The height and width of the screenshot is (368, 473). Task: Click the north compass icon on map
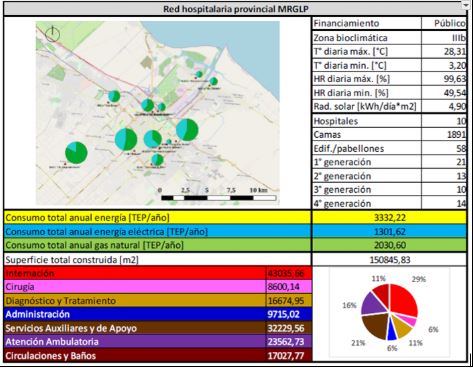click(x=52, y=34)
